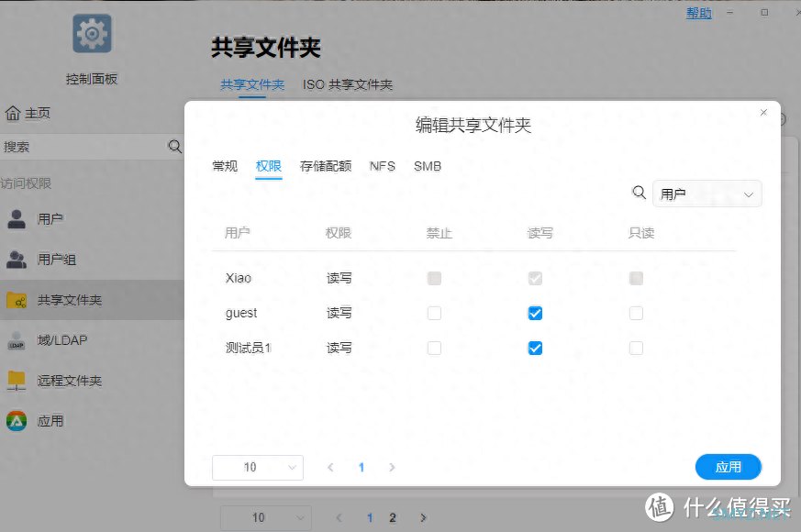801x532 pixels.
Task: Switch to the 存储配额 tab
Action: [x=326, y=166]
